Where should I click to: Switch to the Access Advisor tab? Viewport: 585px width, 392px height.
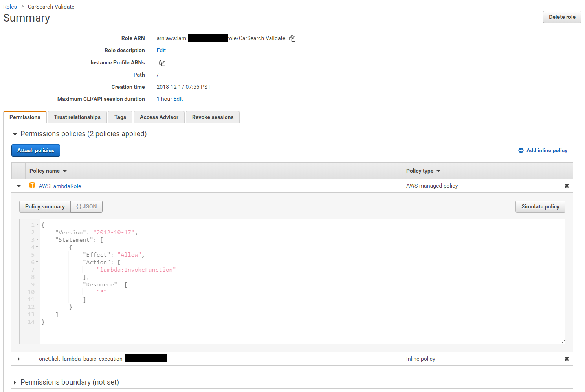(x=159, y=117)
